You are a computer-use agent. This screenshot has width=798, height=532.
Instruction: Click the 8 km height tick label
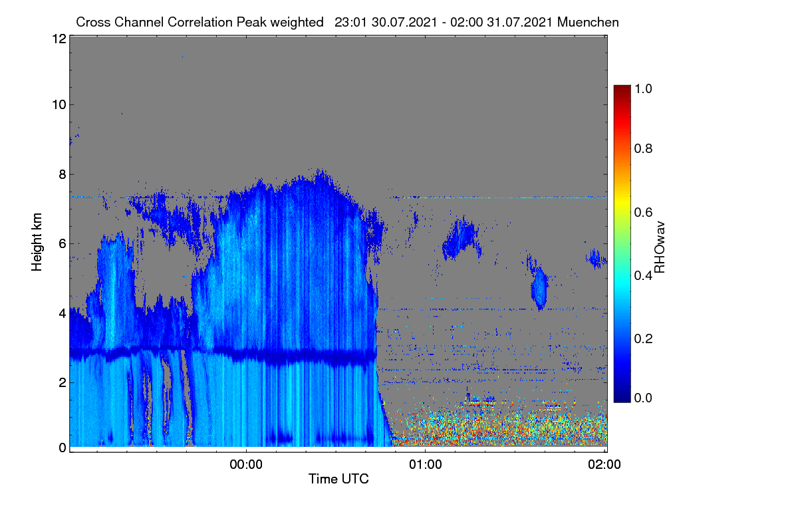coord(62,175)
